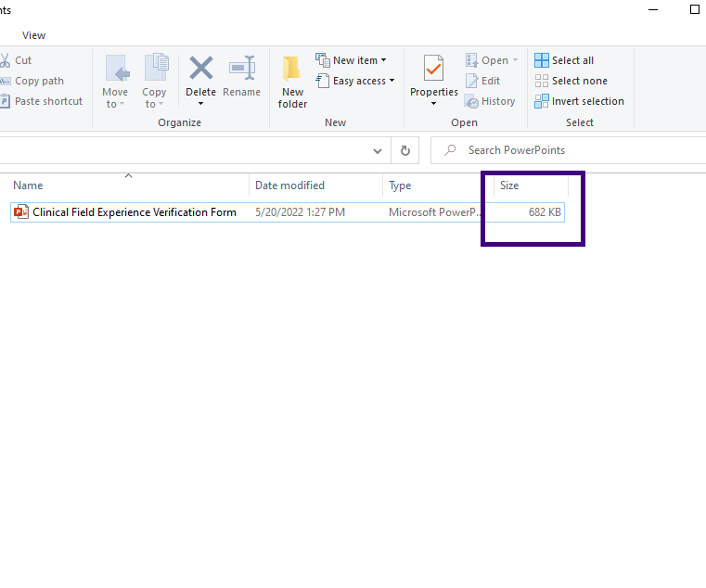This screenshot has height=588, width=706.
Task: Click the Microsoft PowerP... type cell
Action: (435, 212)
